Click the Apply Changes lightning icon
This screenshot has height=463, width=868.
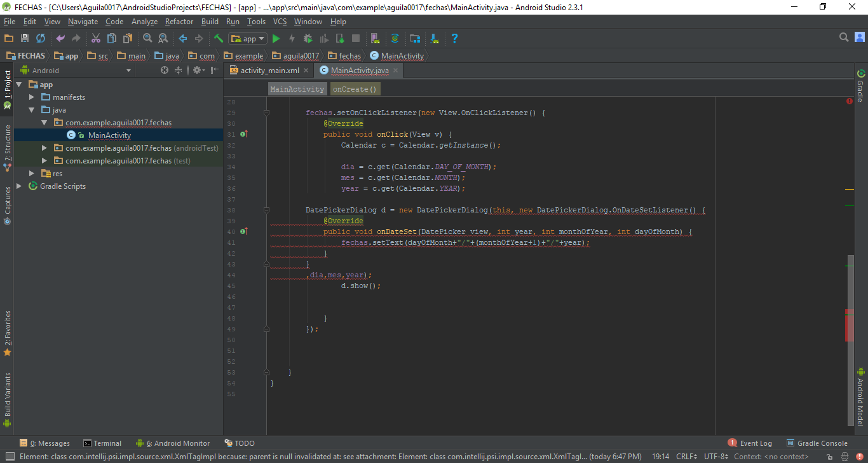click(x=292, y=39)
